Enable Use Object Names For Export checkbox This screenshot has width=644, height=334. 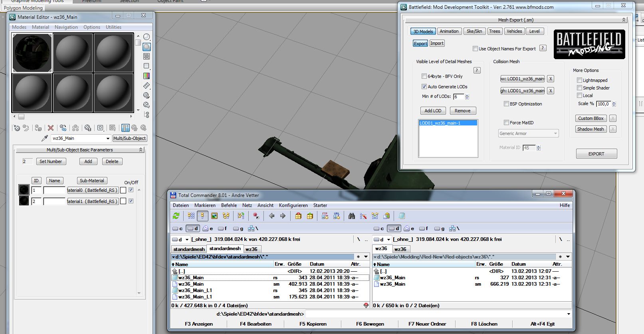coord(475,49)
